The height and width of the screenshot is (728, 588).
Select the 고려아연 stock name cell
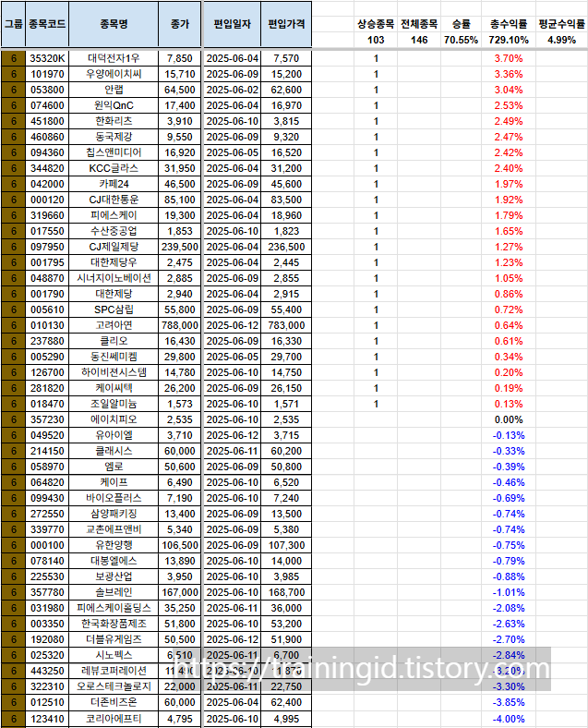click(x=114, y=325)
